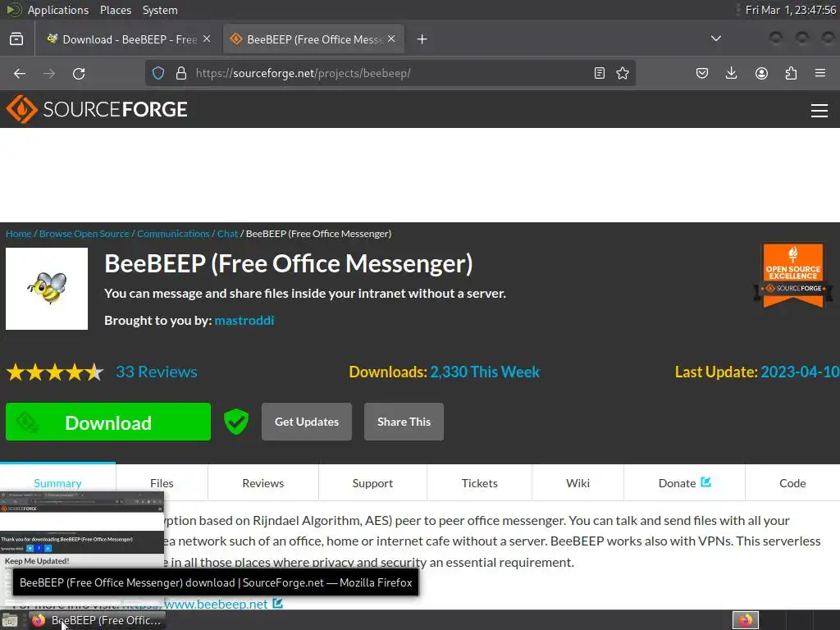This screenshot has height=630, width=840.
Task: Click the 2023-04-10 last update link
Action: coord(800,372)
